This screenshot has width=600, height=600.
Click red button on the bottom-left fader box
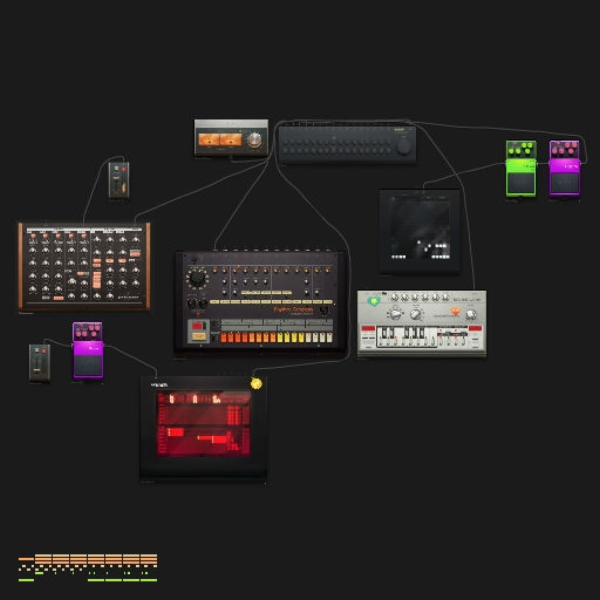pos(44,351)
